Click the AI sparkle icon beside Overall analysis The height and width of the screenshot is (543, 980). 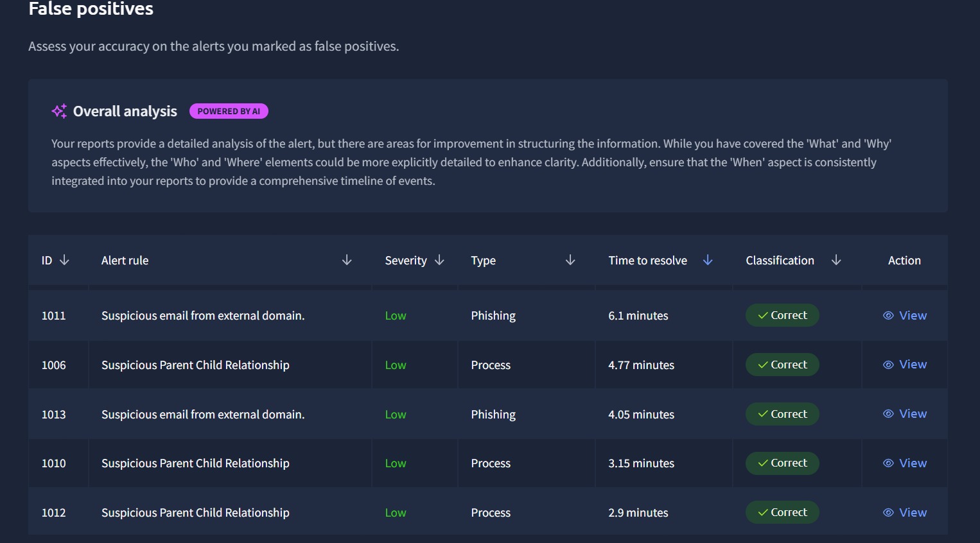(x=59, y=111)
